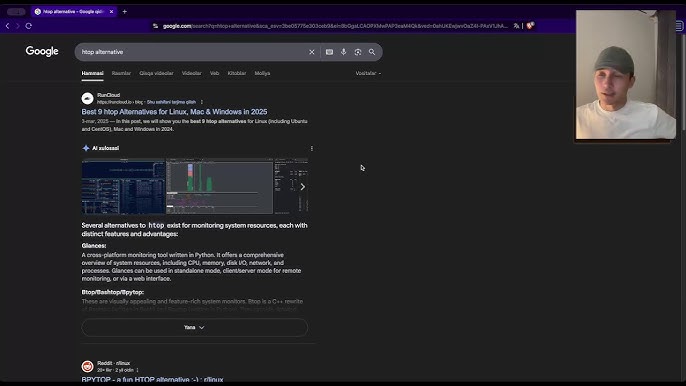The width and height of the screenshot is (686, 386).
Task: Switch to the Rasmlar tab
Action: point(121,73)
